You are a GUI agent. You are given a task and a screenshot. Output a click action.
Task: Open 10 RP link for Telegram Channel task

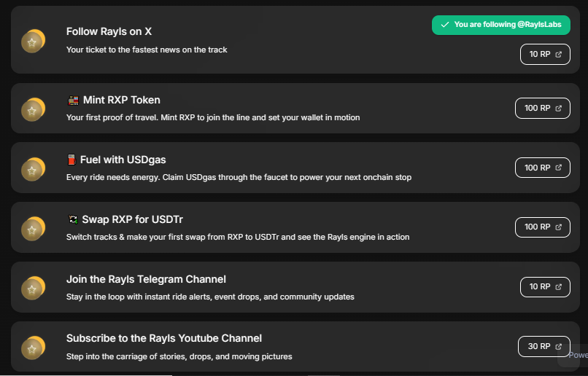(545, 287)
